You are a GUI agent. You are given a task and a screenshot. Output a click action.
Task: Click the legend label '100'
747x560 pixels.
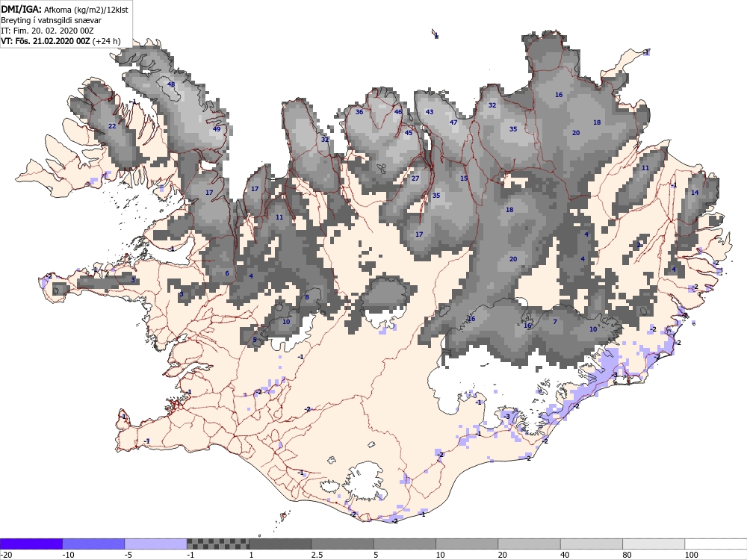pyautogui.click(x=691, y=555)
